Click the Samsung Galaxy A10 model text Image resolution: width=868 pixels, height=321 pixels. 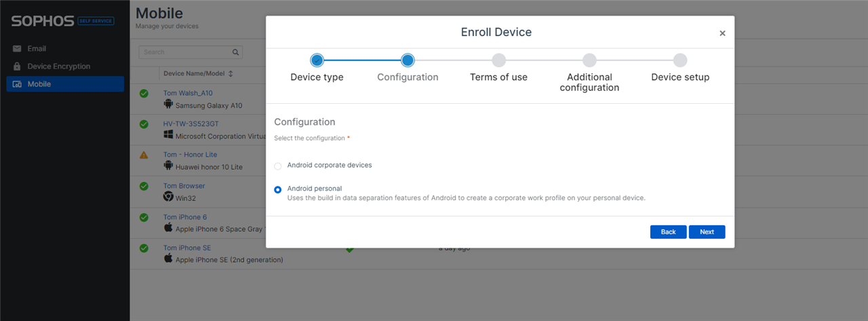coord(209,106)
